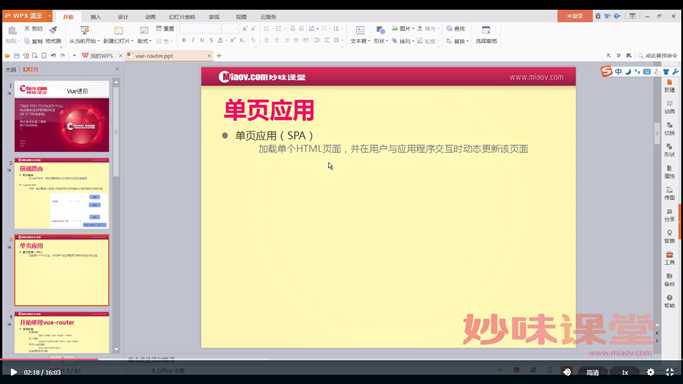
Task: Click the 复制 copy button
Action: pos(34,41)
